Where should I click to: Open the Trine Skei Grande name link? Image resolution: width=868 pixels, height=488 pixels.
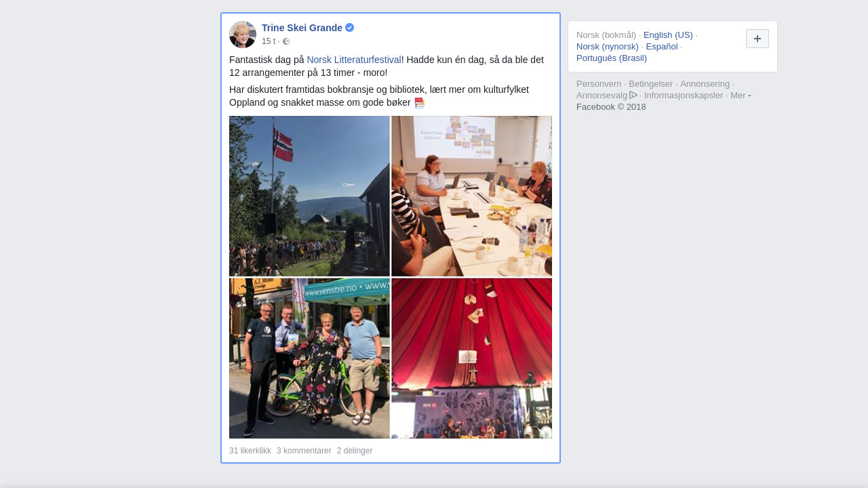[302, 28]
